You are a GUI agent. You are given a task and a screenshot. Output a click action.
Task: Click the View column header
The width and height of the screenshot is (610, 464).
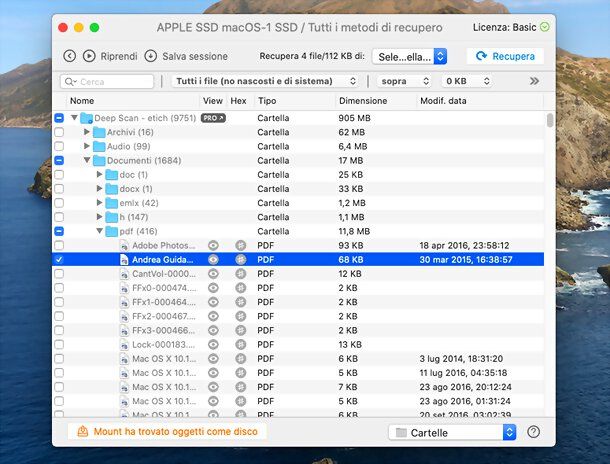point(212,101)
